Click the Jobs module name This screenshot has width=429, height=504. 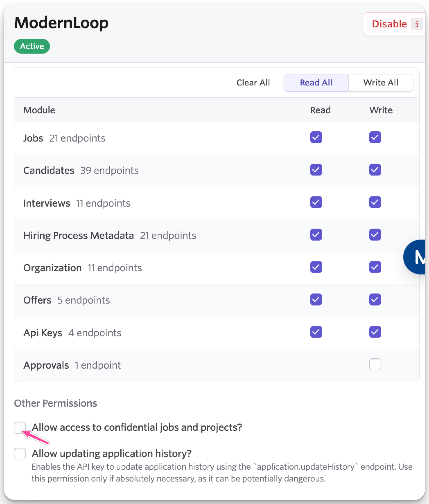pyautogui.click(x=33, y=138)
